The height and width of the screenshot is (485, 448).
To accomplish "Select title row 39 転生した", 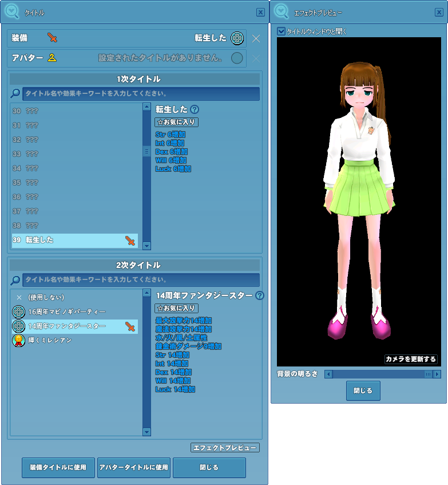I will click(x=75, y=240).
